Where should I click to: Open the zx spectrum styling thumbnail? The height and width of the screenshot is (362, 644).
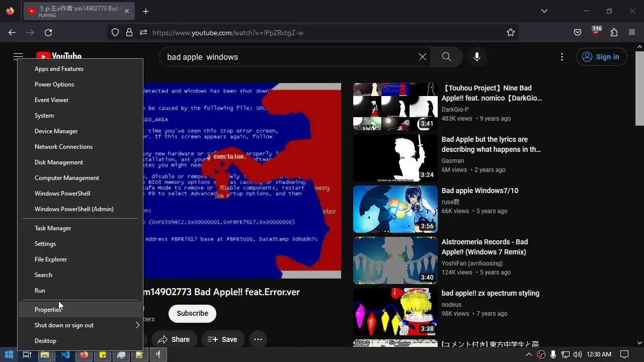395,312
